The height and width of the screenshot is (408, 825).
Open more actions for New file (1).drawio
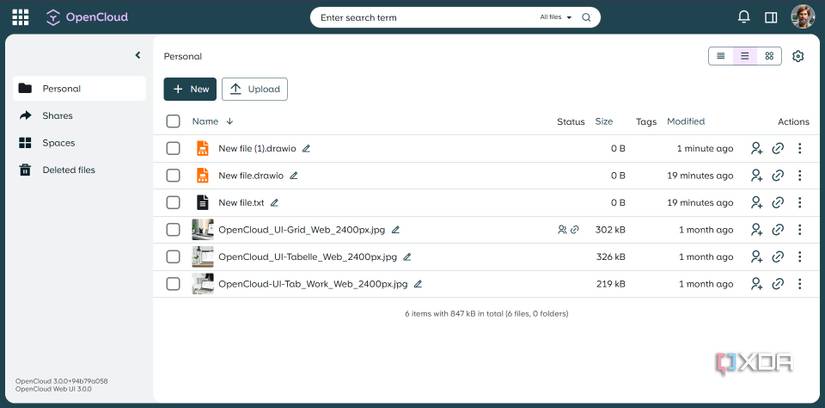(800, 148)
